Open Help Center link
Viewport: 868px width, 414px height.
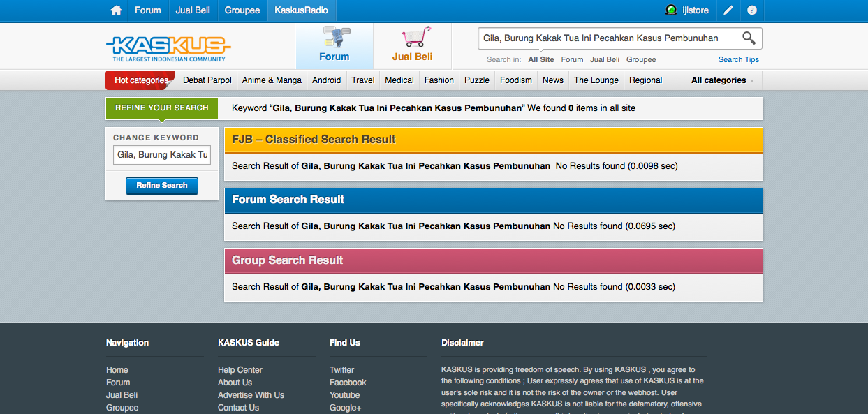(x=240, y=370)
